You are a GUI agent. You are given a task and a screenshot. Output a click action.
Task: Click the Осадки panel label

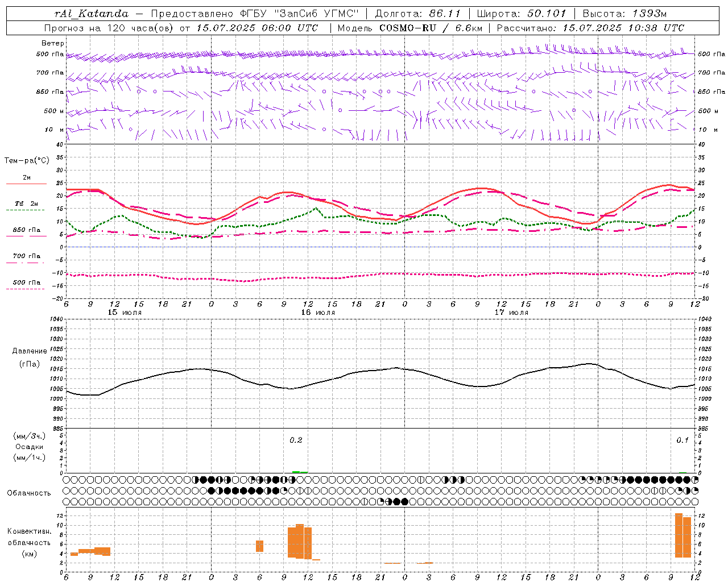point(30,447)
